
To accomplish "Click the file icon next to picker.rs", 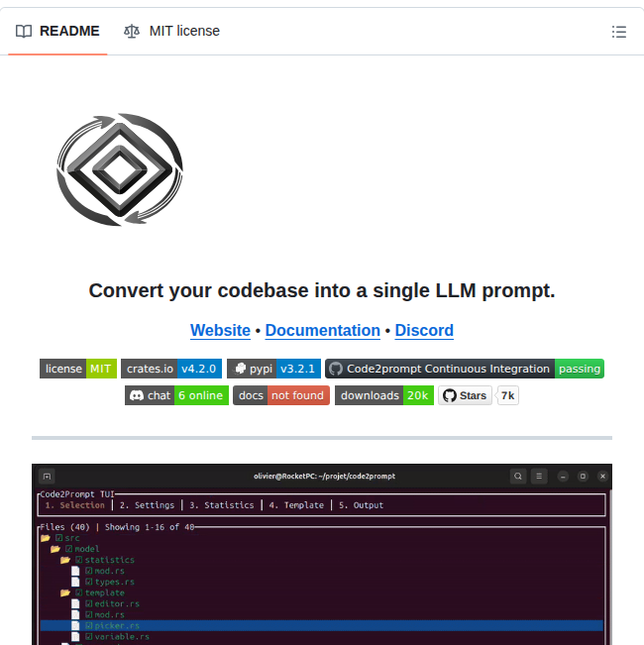I will pos(75,625).
